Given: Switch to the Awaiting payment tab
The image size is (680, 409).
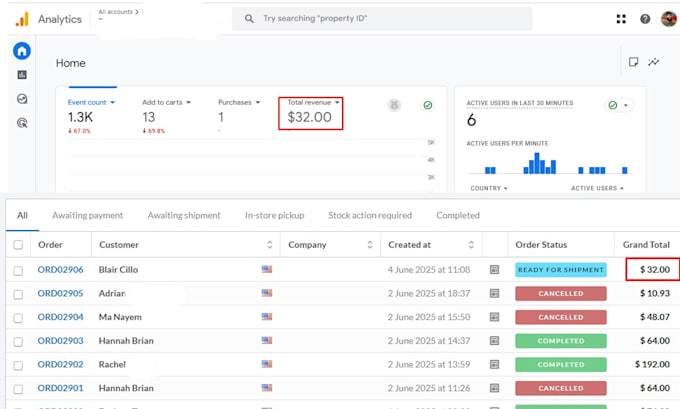Looking at the screenshot, I should 88,215.
